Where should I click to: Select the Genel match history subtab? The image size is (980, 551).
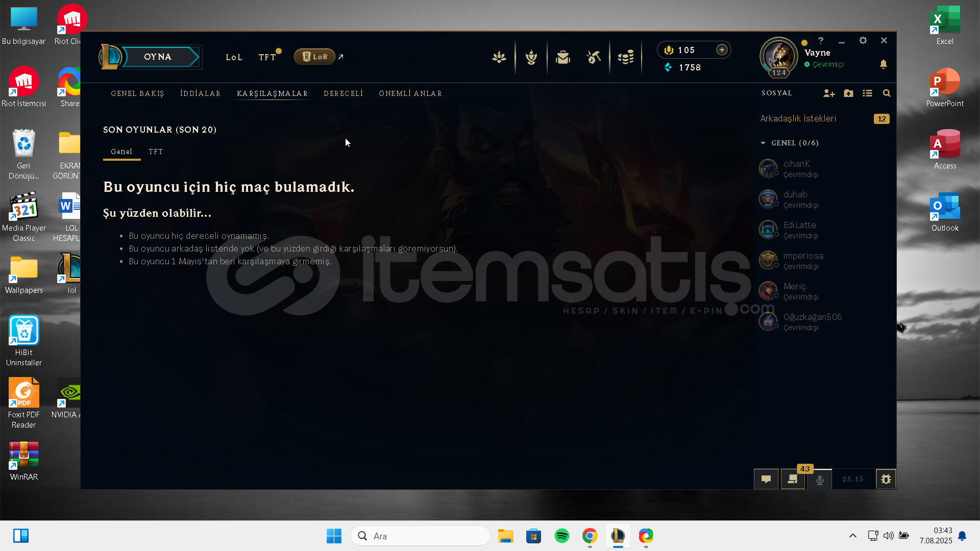click(x=121, y=152)
